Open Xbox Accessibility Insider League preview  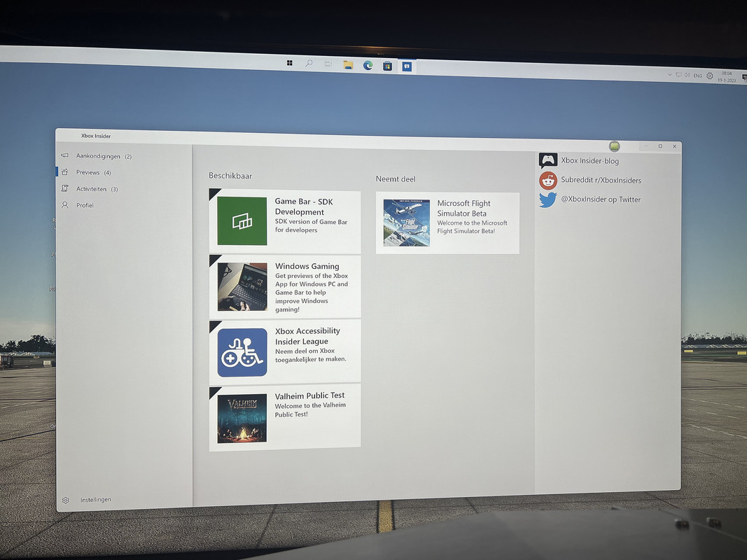(x=285, y=352)
